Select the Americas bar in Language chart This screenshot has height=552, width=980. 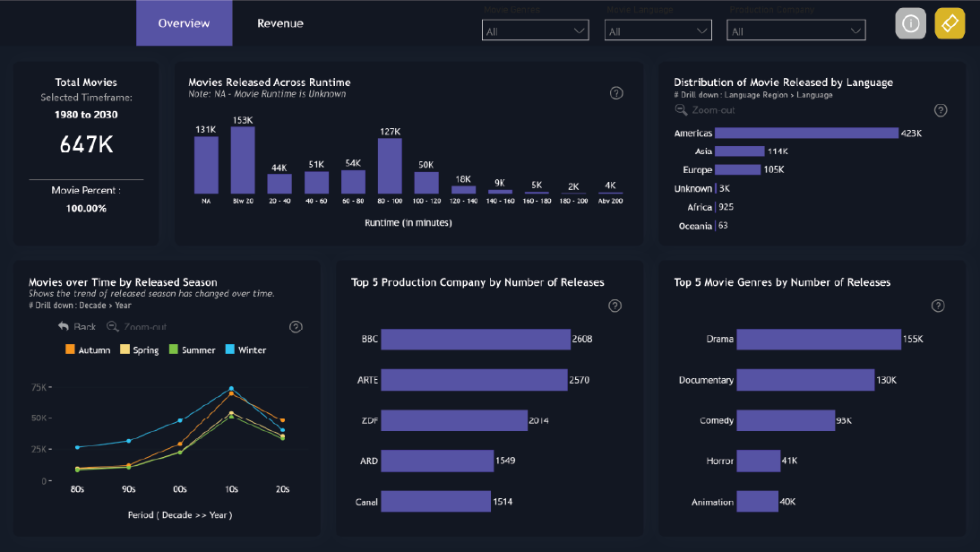(806, 134)
